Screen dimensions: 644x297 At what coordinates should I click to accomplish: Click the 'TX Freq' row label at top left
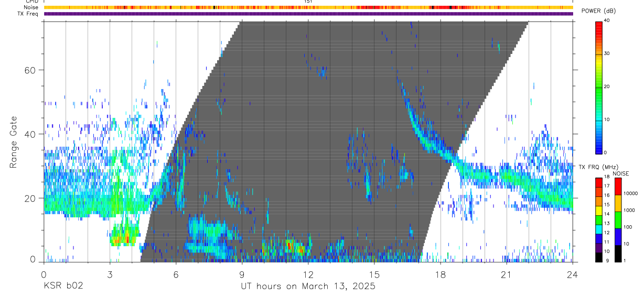pos(27,14)
